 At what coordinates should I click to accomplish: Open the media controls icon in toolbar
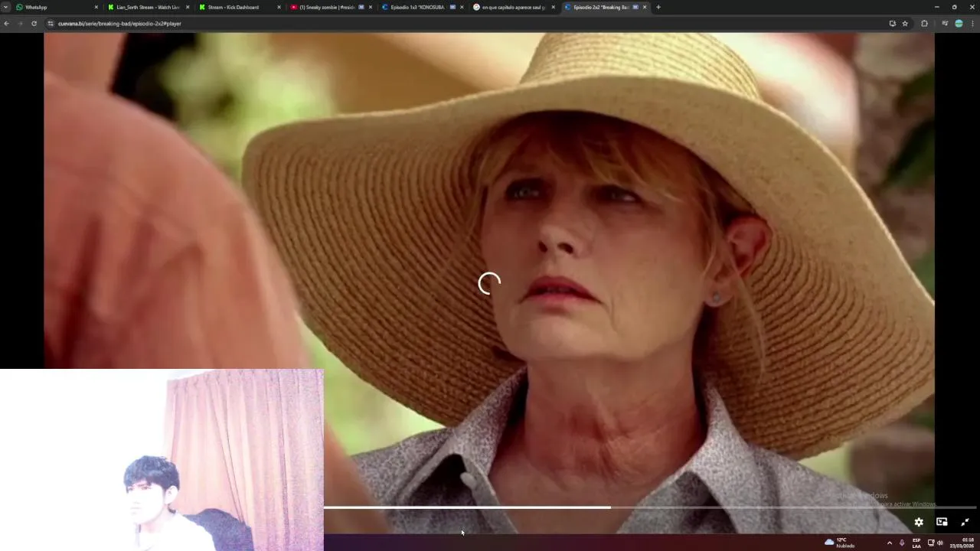[945, 24]
